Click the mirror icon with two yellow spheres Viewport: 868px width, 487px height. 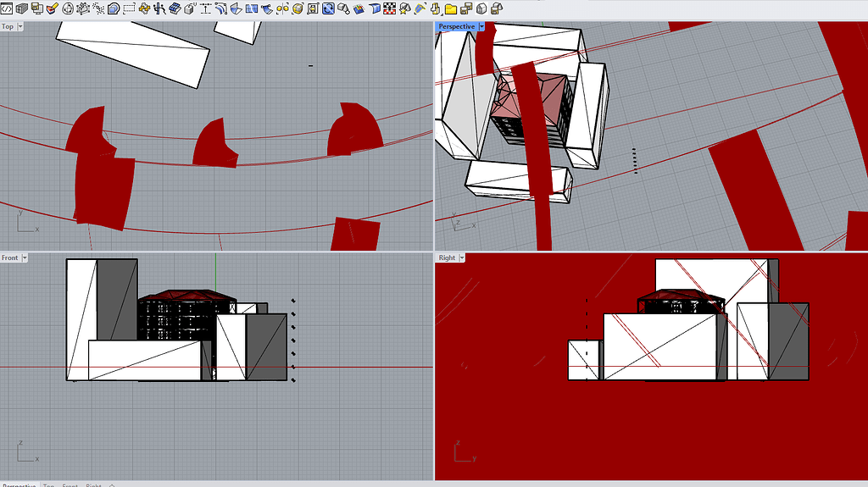[x=282, y=8]
